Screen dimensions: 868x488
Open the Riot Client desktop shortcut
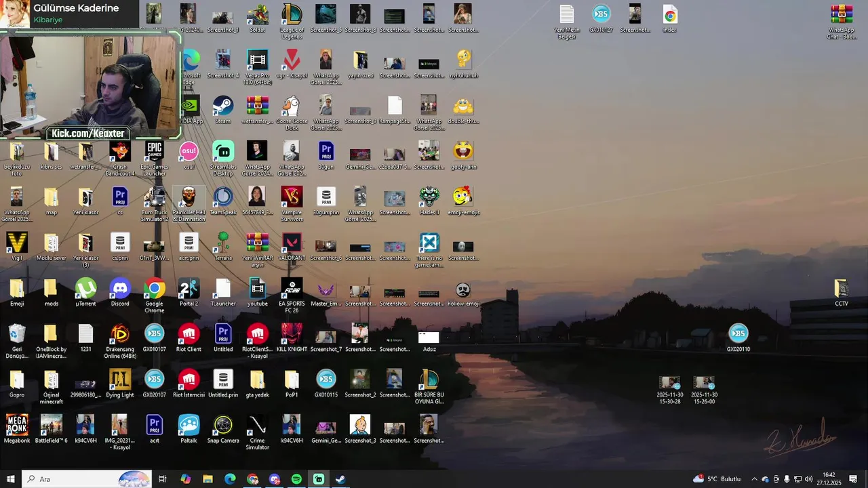pos(189,338)
